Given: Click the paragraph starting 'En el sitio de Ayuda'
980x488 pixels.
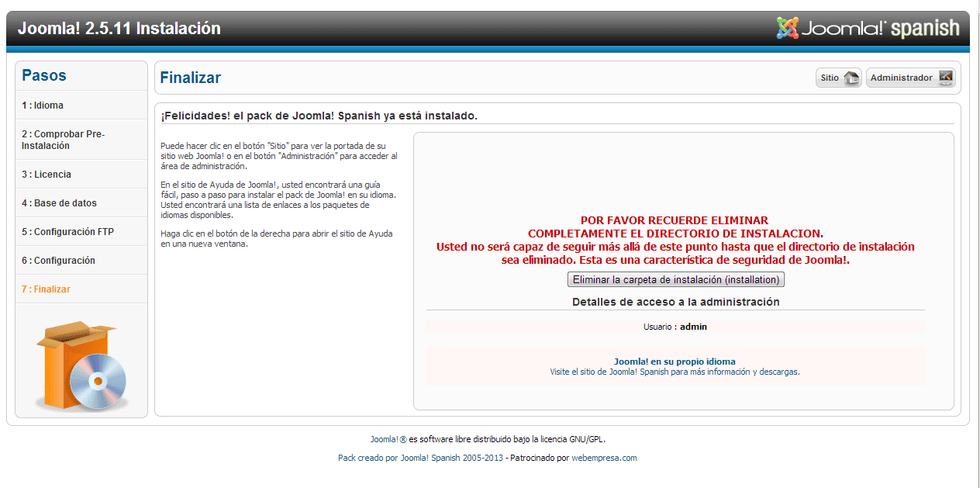Looking at the screenshot, I should (x=279, y=200).
